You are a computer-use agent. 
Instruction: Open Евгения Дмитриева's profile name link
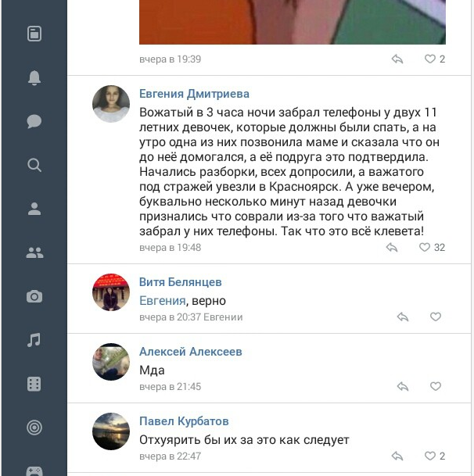pyautogui.click(x=194, y=94)
